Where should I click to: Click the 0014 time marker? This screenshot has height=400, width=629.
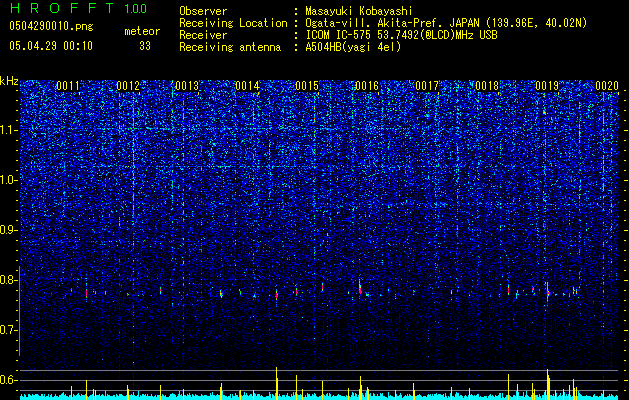point(248,86)
